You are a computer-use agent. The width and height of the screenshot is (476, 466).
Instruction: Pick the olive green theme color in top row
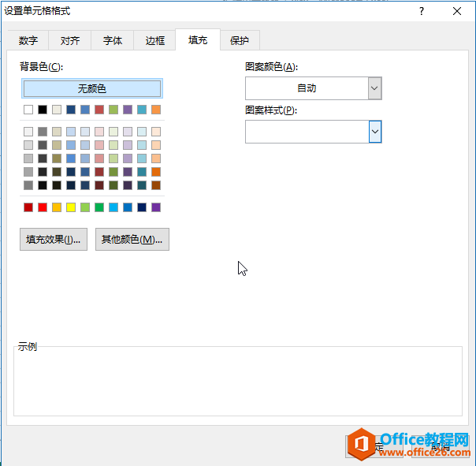click(113, 110)
